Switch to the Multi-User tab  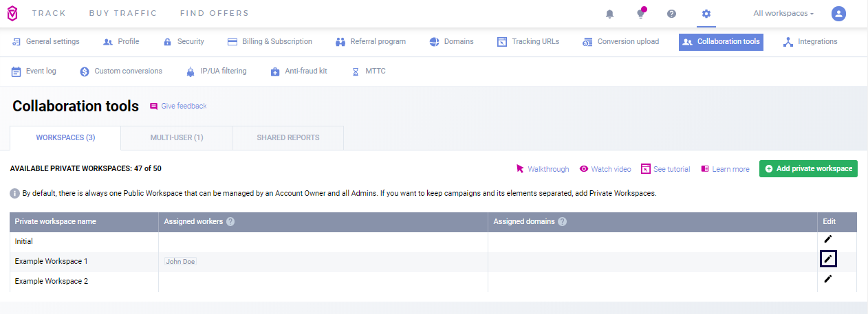click(x=176, y=137)
